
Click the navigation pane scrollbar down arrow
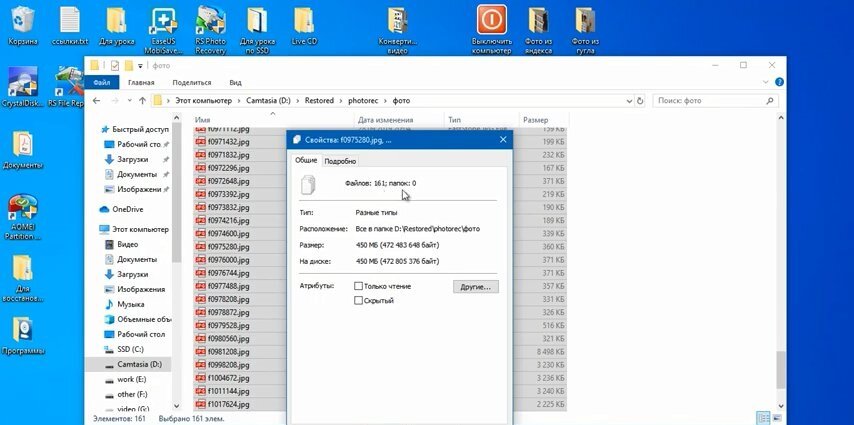click(176, 406)
